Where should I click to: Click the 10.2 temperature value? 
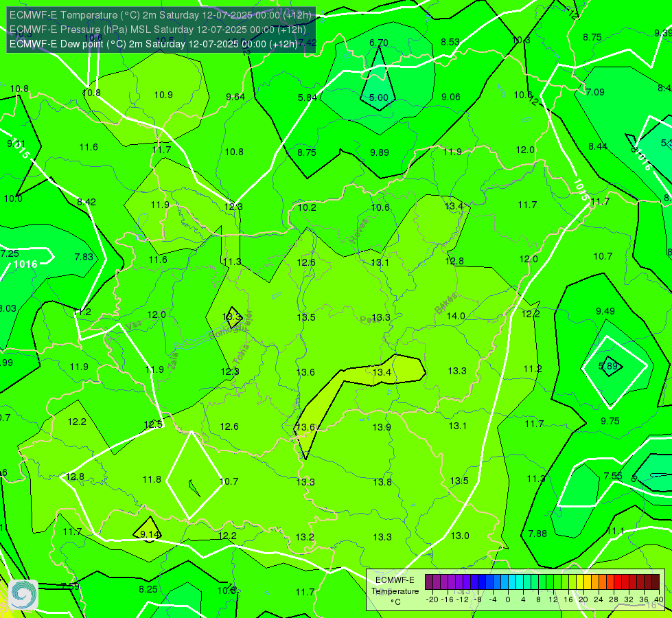(307, 207)
